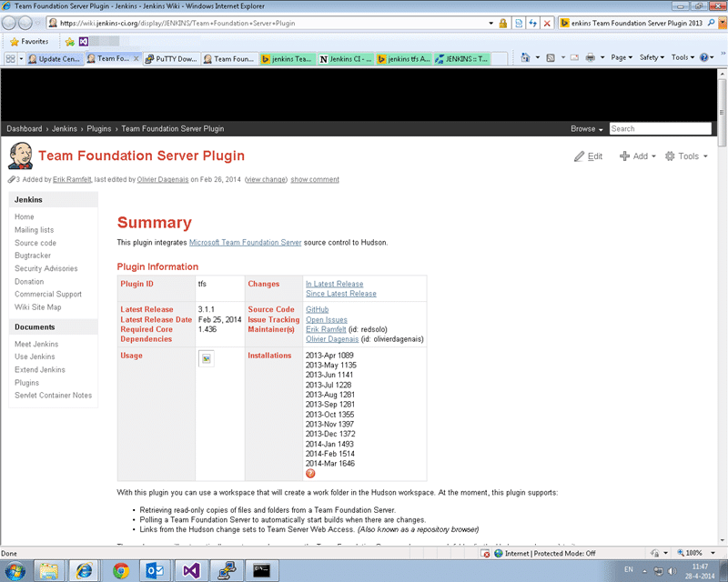Click the Help question mark icon

704,57
